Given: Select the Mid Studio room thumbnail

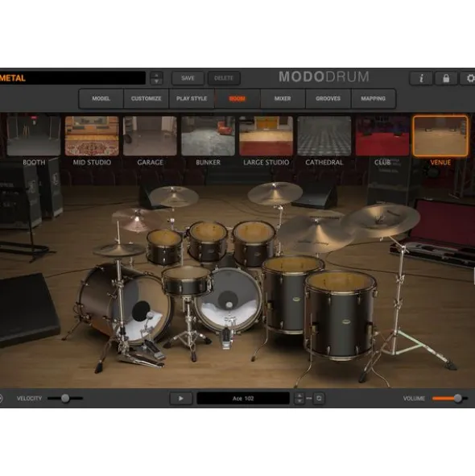Looking at the screenshot, I should [x=92, y=135].
